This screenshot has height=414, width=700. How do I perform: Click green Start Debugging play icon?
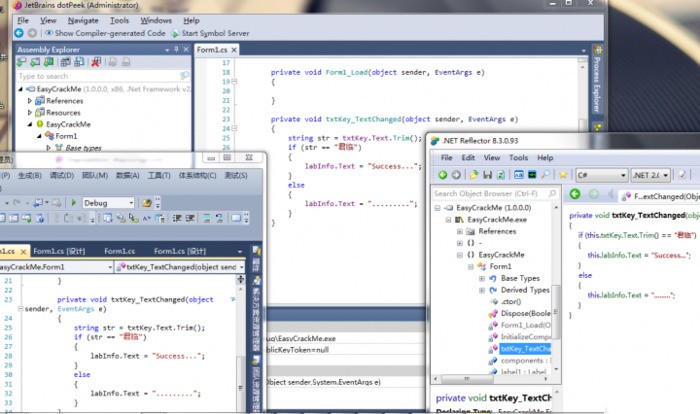74,203
